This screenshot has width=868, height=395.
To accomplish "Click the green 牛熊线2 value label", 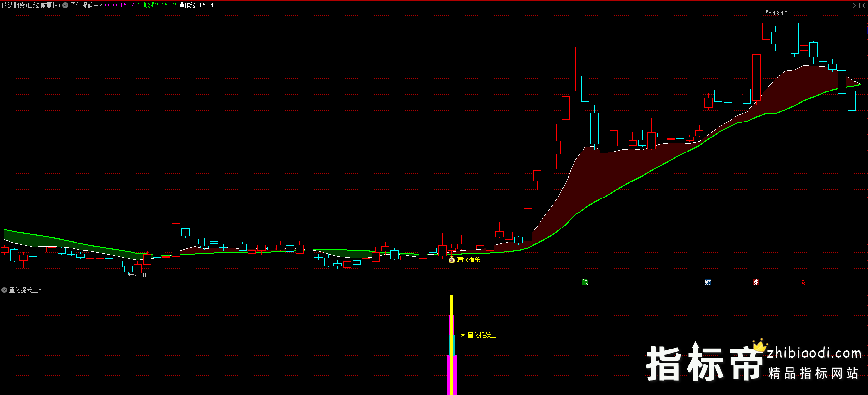I will [156, 5].
